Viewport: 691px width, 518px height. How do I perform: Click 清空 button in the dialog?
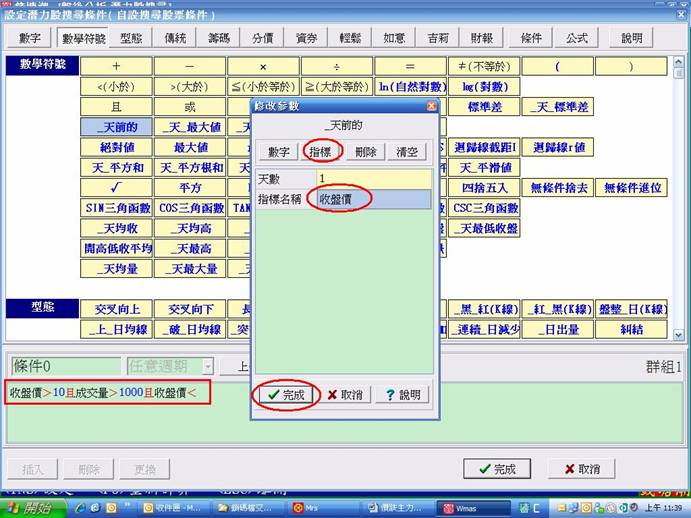coord(408,151)
